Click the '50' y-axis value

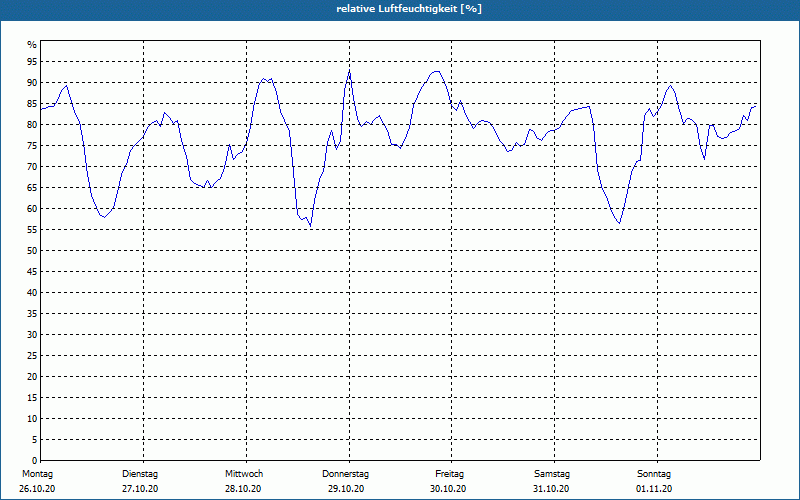click(x=32, y=251)
